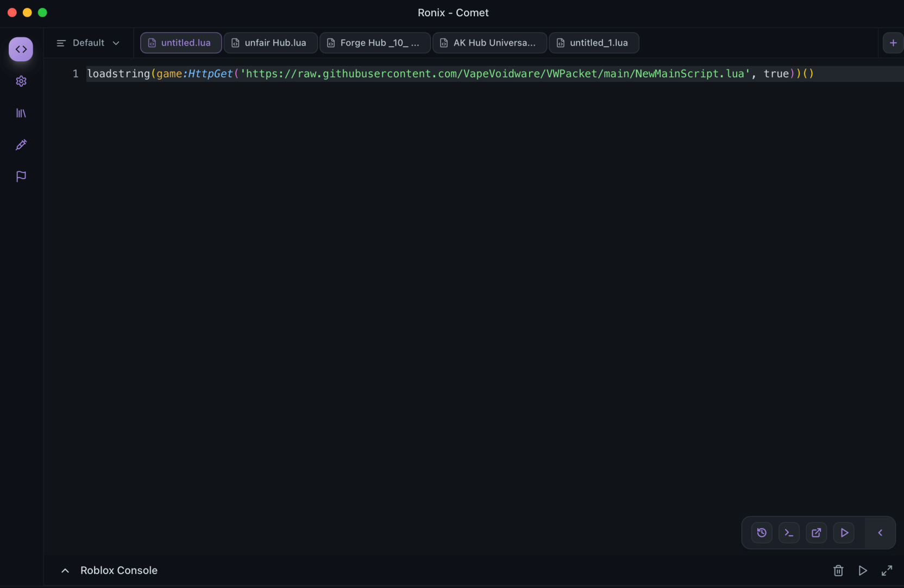904x588 pixels.
Task: Open script in external window icon
Action: point(816,533)
